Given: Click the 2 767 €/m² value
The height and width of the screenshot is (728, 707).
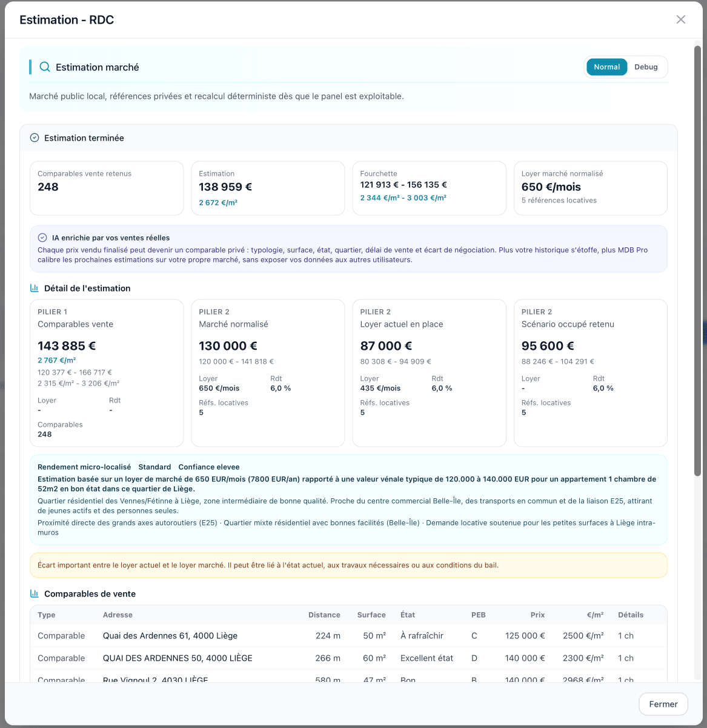Looking at the screenshot, I should coord(57,360).
